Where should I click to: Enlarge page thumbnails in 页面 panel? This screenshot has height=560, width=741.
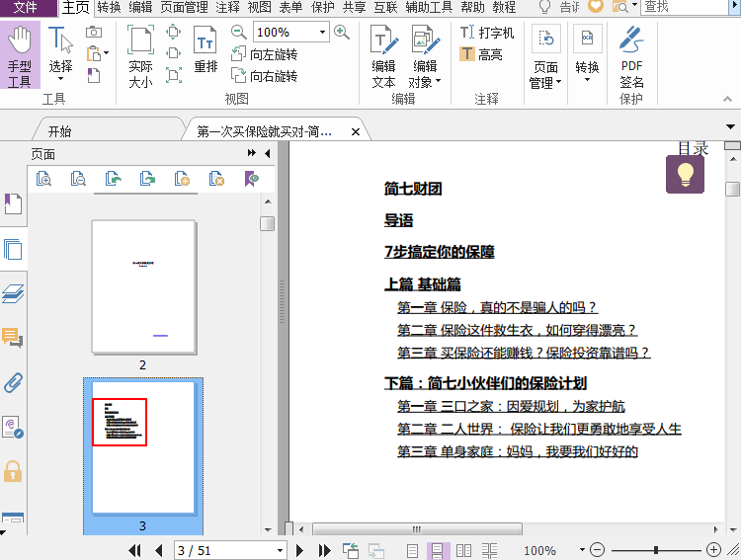coord(43,179)
